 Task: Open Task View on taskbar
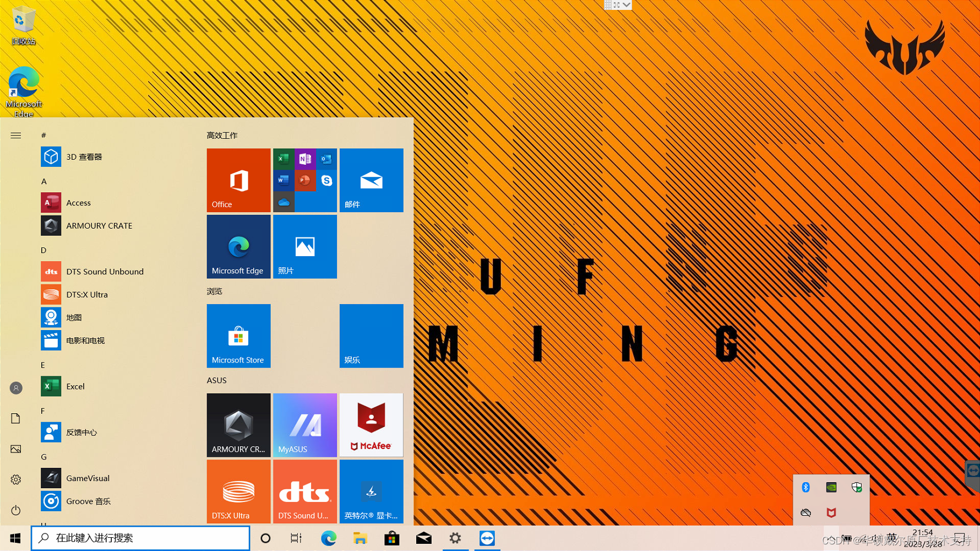pyautogui.click(x=296, y=538)
